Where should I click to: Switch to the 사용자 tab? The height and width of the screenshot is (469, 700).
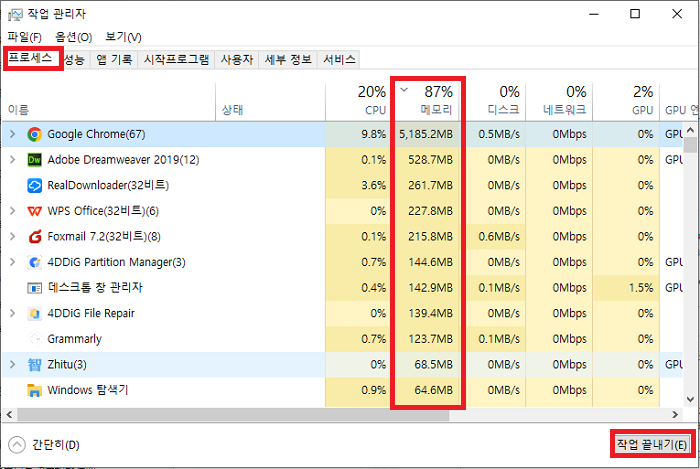[x=237, y=59]
